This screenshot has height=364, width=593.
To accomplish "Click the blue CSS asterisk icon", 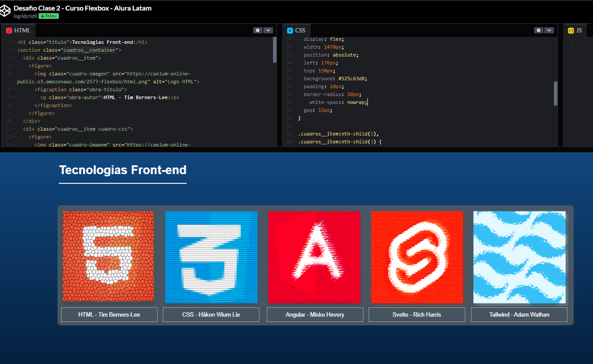I will click(290, 31).
